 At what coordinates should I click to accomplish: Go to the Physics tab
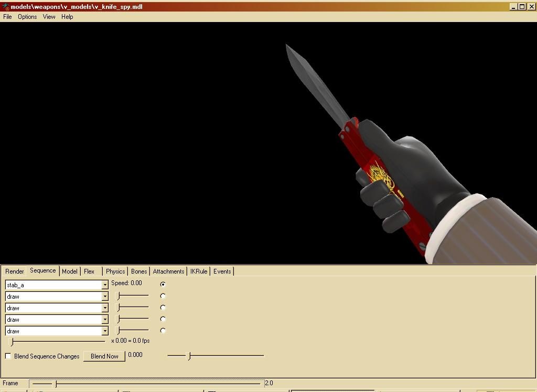tap(115, 271)
